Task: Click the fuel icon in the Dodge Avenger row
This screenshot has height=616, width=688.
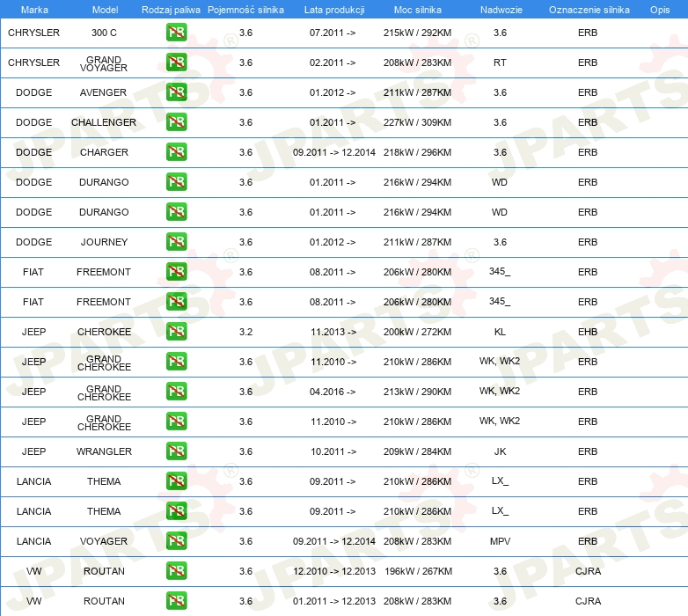Action: [x=176, y=92]
